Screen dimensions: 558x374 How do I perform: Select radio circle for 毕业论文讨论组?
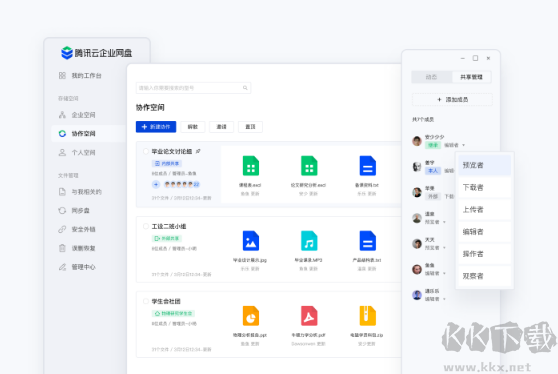coord(146,152)
